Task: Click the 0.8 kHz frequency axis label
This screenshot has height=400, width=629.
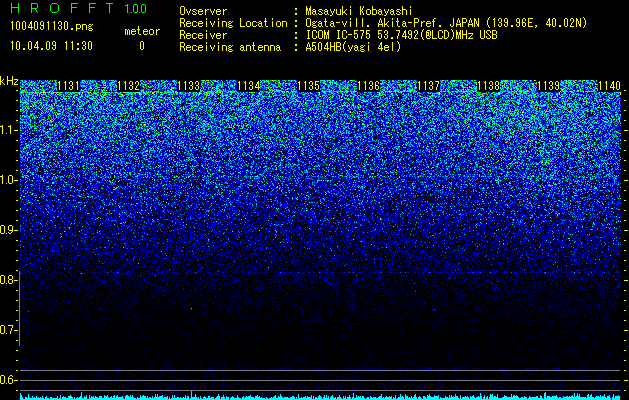Action: tap(7, 280)
